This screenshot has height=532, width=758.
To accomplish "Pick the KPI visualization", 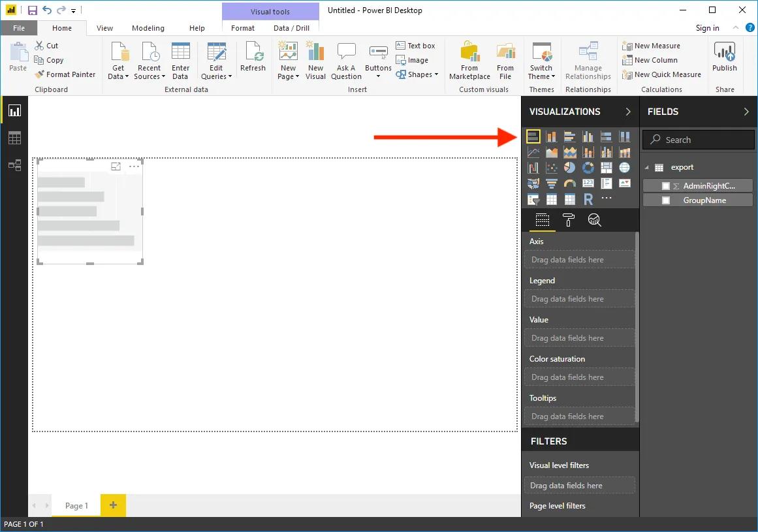I will pyautogui.click(x=625, y=183).
